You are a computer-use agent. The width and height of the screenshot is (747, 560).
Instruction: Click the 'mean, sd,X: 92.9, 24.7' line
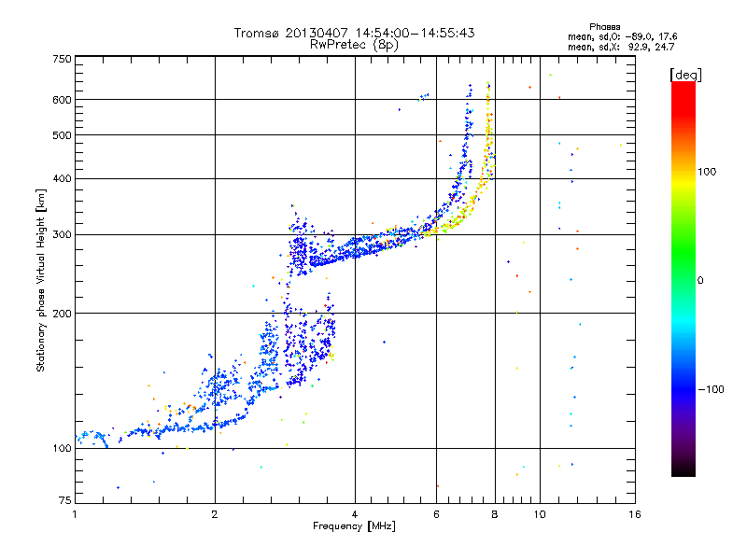pos(621,47)
